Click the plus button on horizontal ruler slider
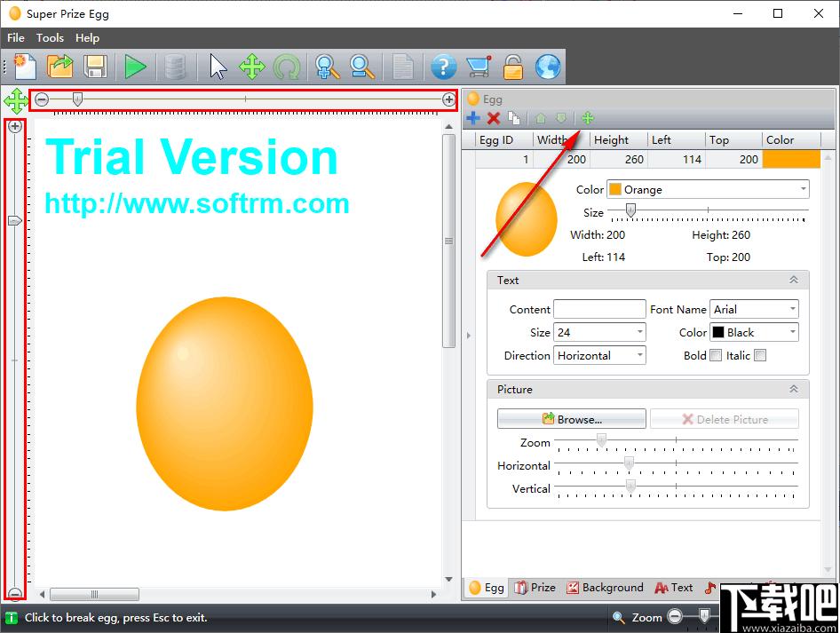The height and width of the screenshot is (633, 840). pos(449,99)
